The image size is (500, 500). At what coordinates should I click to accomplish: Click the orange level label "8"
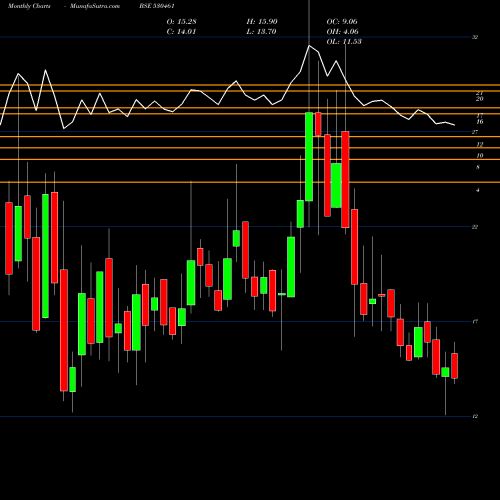point(478,167)
